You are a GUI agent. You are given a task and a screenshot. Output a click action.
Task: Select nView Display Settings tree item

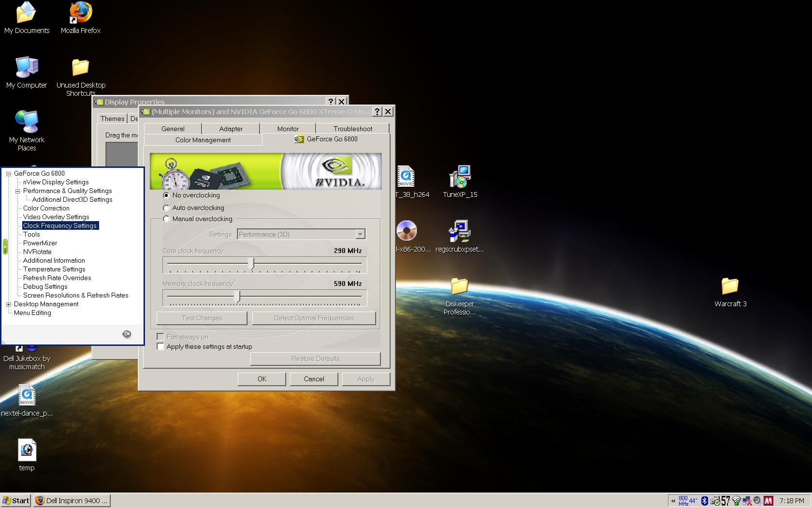(56, 182)
